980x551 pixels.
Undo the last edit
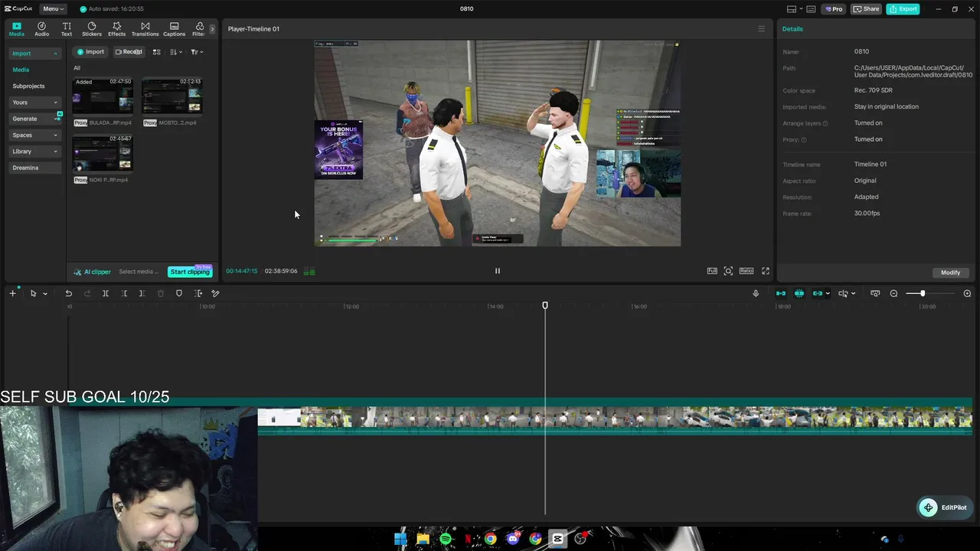pyautogui.click(x=69, y=294)
